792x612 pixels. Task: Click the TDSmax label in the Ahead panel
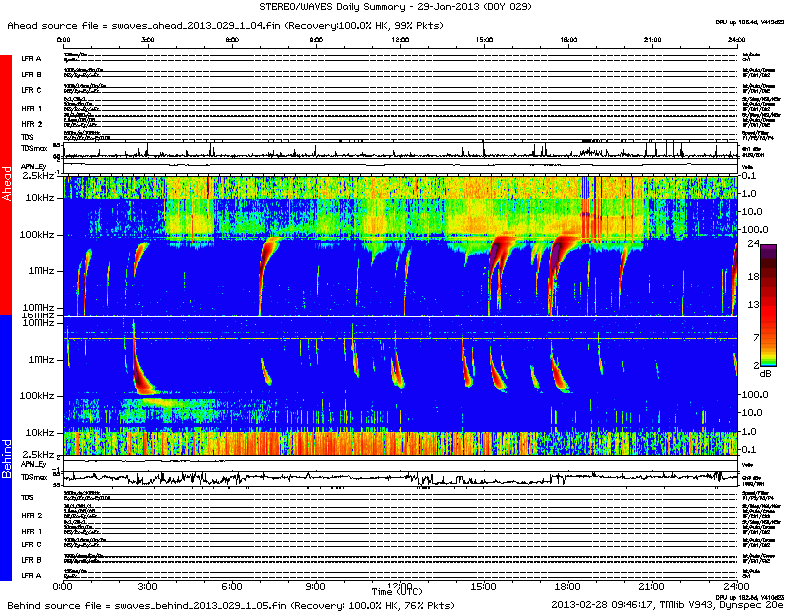(34, 148)
